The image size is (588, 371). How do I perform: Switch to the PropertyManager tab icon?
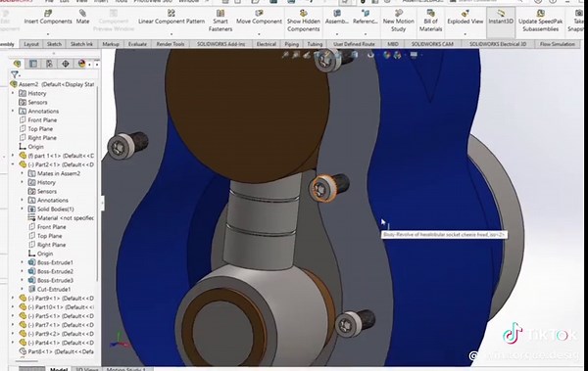coord(33,64)
